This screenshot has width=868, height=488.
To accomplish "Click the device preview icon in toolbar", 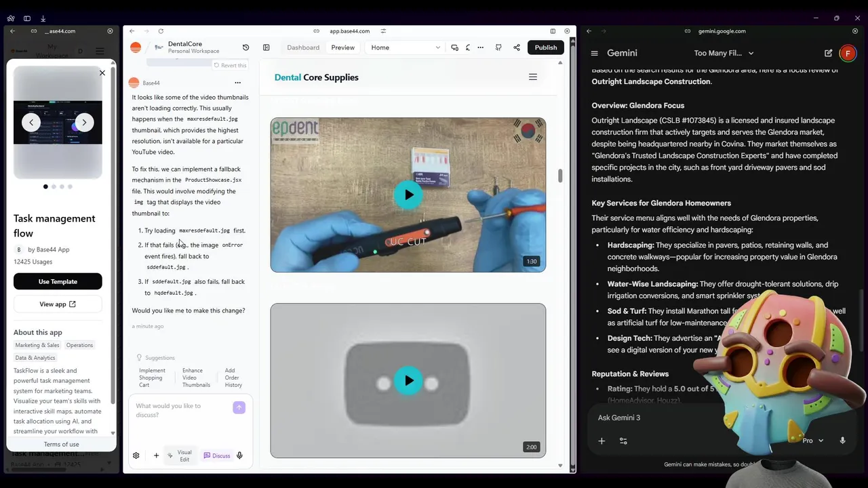I will tap(454, 47).
